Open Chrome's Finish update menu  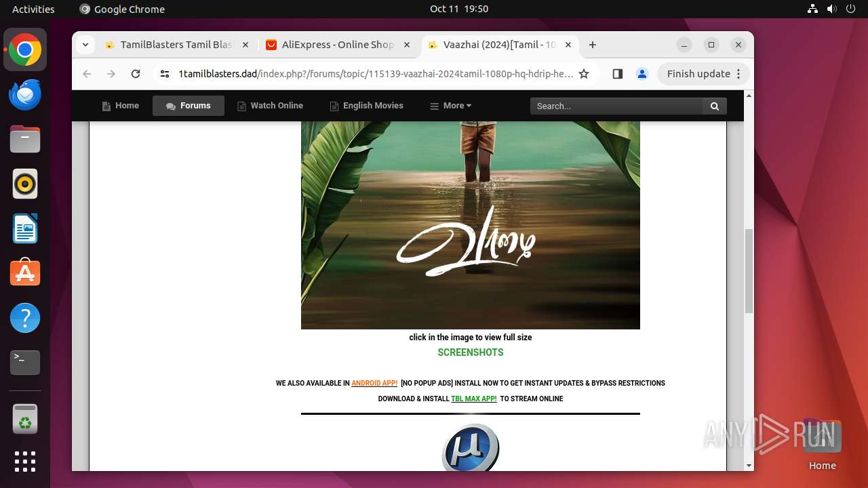click(x=703, y=74)
